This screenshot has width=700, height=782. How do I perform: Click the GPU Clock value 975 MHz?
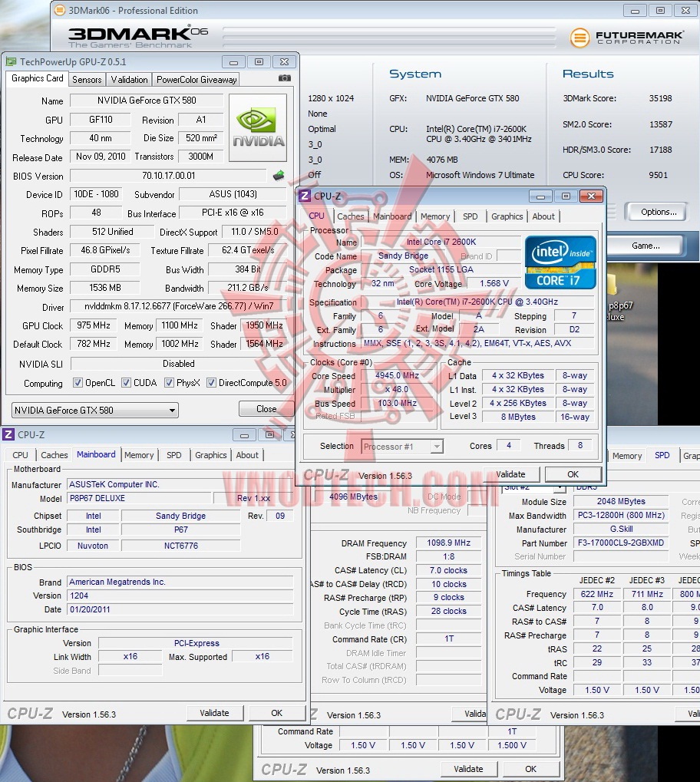tap(94, 325)
